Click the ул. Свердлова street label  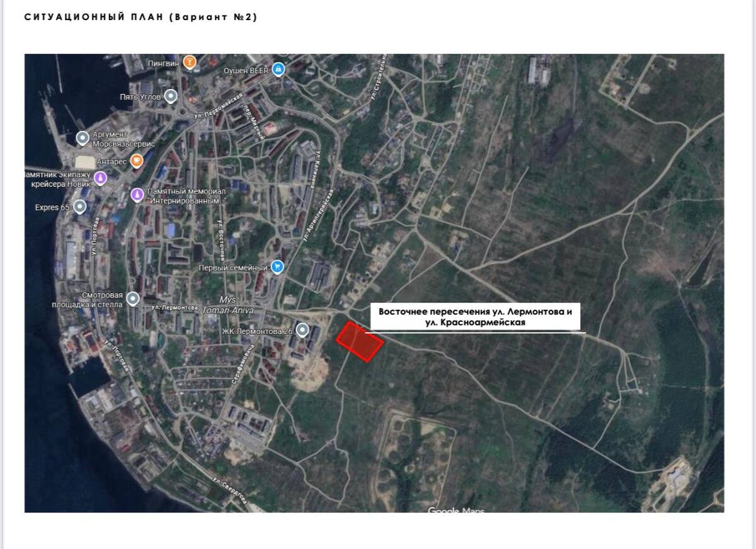[229, 492]
